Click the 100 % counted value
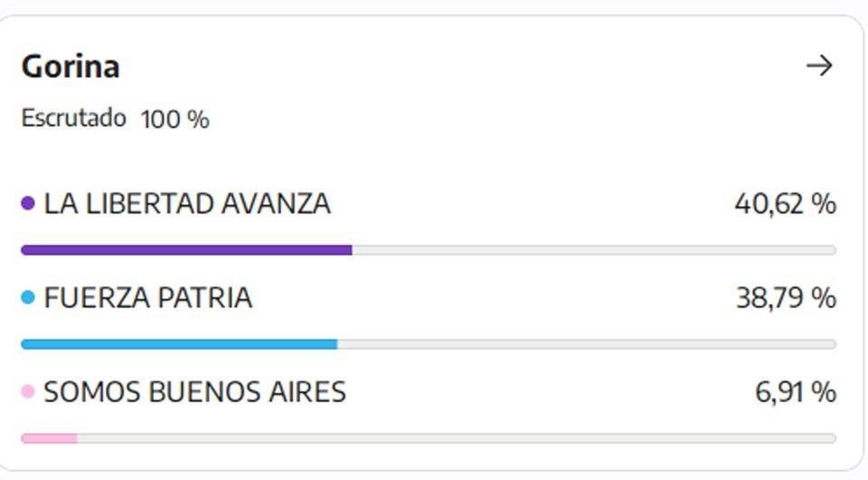 pos(175,119)
